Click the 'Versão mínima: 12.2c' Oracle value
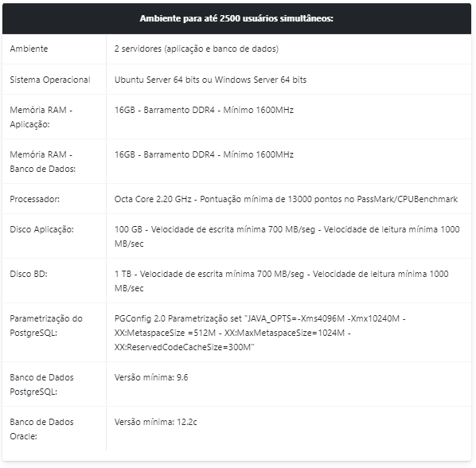This screenshot has width=476, height=468. tap(156, 422)
